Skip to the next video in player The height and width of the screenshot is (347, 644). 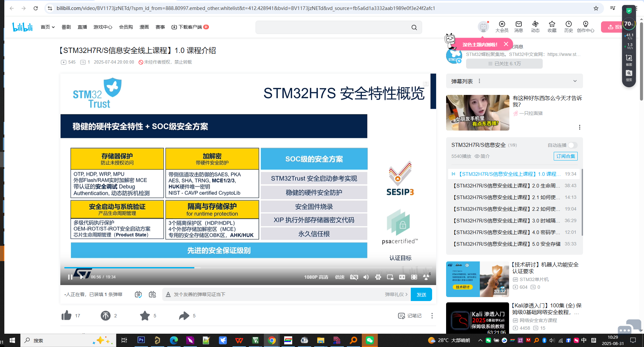82,277
